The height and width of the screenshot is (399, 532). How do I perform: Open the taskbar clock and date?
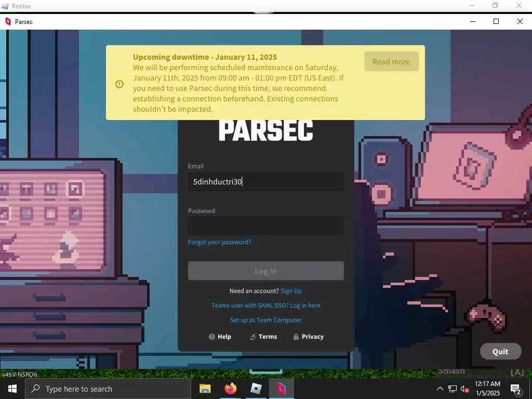pyautogui.click(x=487, y=389)
